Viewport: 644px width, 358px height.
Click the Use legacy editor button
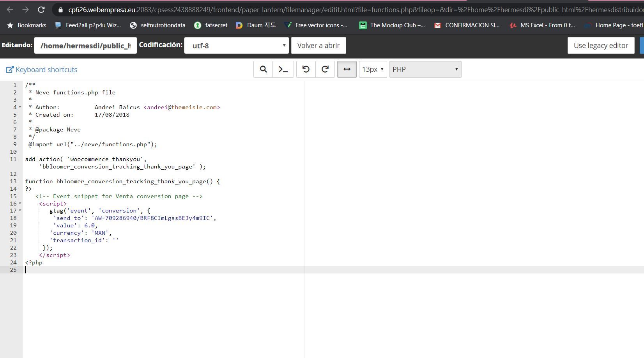pyautogui.click(x=601, y=46)
